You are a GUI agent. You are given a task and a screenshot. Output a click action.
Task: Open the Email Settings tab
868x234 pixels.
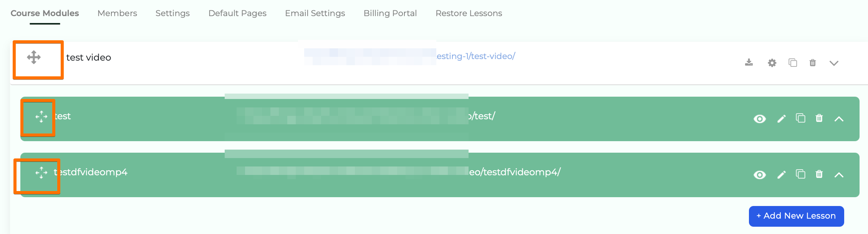point(315,13)
